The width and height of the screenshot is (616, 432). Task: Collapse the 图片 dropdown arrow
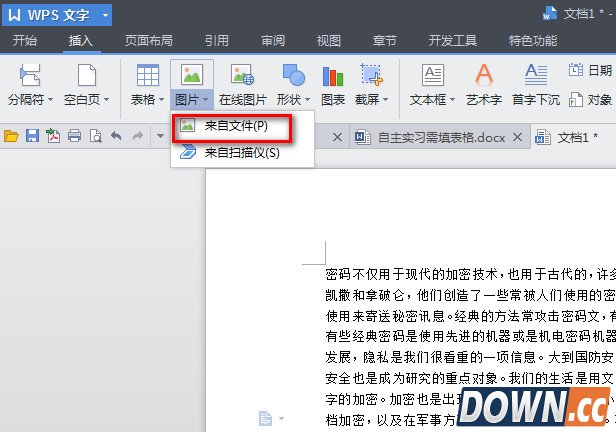click(205, 100)
